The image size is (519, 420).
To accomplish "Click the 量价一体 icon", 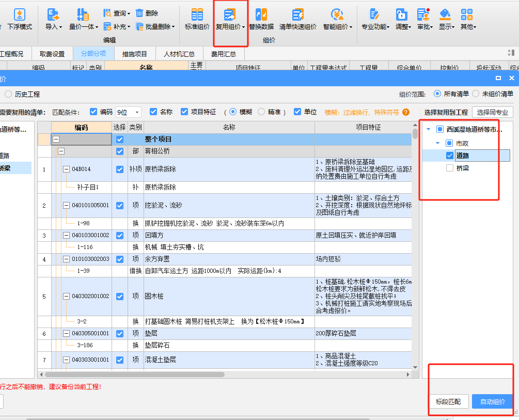I will tap(83, 15).
